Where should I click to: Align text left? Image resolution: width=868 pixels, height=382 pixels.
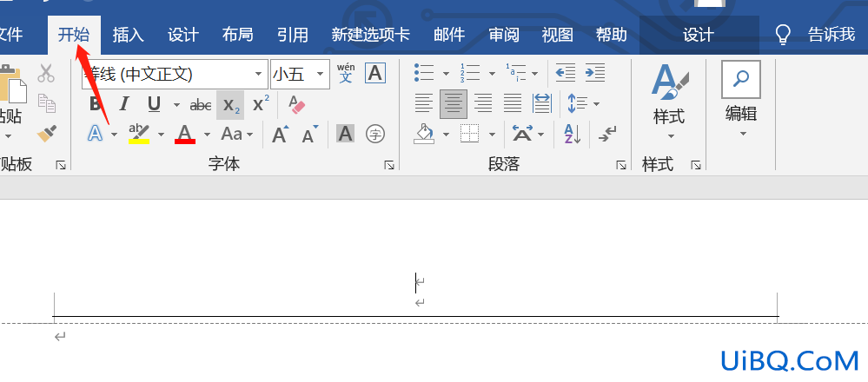pyautogui.click(x=424, y=102)
